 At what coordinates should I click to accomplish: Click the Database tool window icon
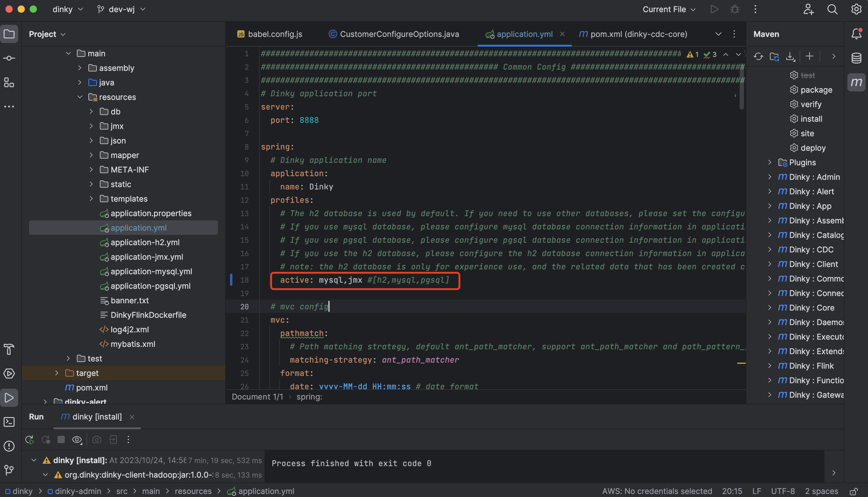pos(856,58)
